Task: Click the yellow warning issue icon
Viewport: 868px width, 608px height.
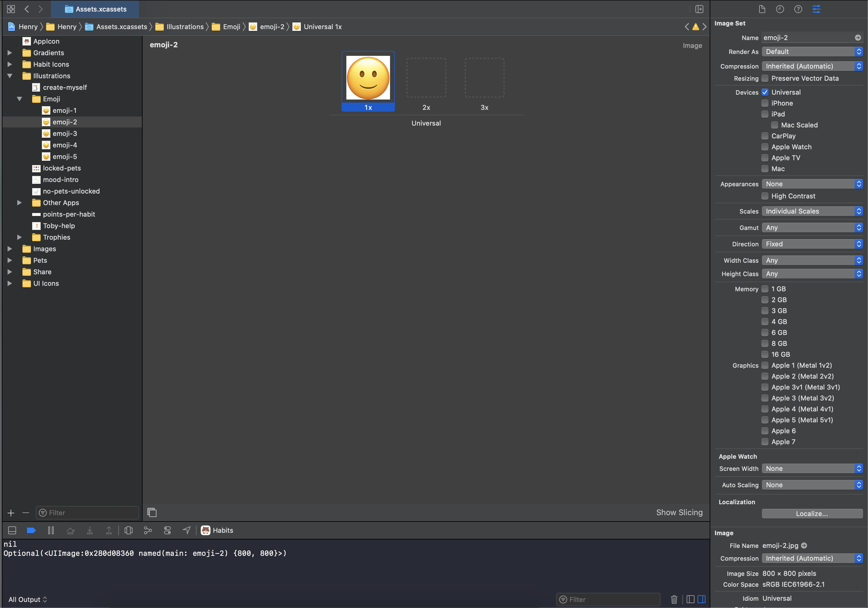Action: [696, 27]
